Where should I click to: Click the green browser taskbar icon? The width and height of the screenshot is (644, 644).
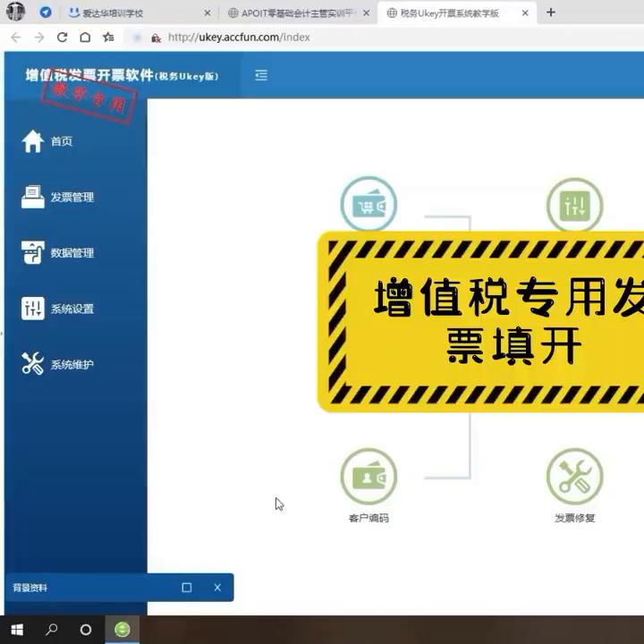point(122,629)
